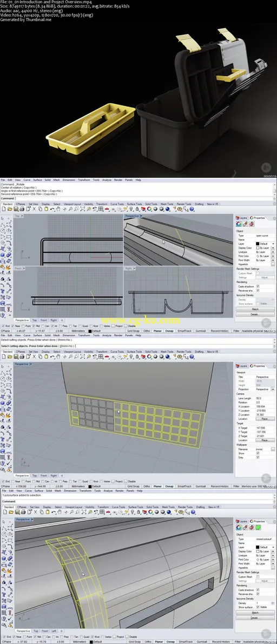The width and height of the screenshot is (277, 644).
Task: Open Panels menu in bottom Rhino frame
Action: pos(130,491)
